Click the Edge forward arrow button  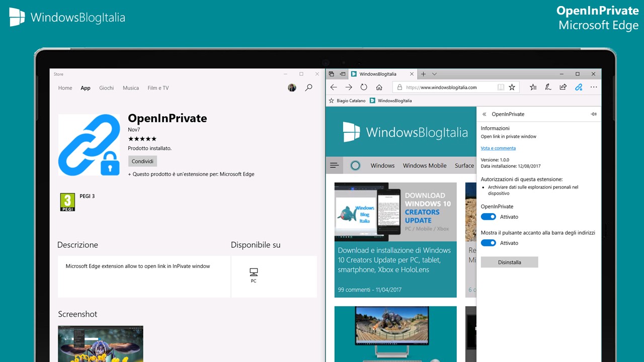pyautogui.click(x=349, y=87)
